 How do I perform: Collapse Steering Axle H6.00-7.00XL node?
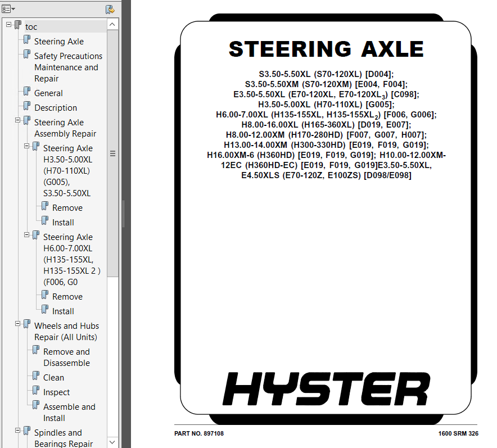tap(26, 235)
